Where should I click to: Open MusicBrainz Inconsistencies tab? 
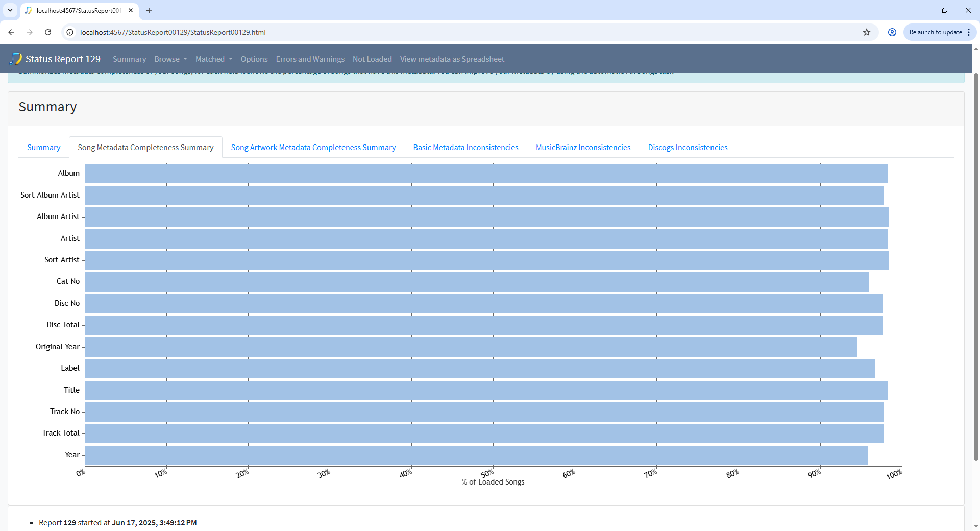pyautogui.click(x=583, y=148)
